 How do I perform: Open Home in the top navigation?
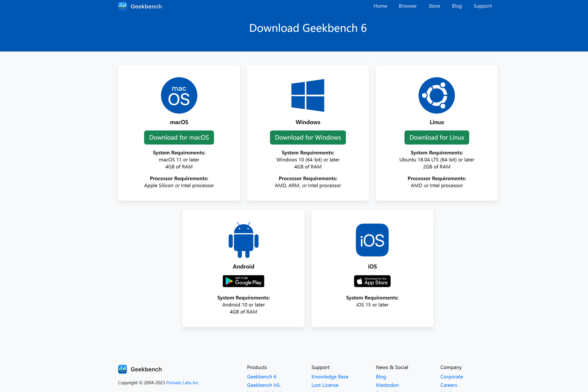tap(380, 6)
